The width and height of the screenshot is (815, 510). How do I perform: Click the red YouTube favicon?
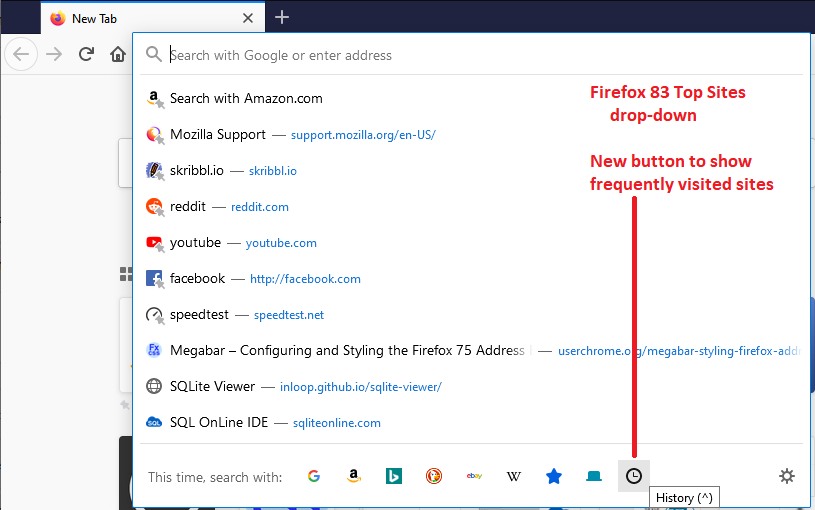pos(154,242)
